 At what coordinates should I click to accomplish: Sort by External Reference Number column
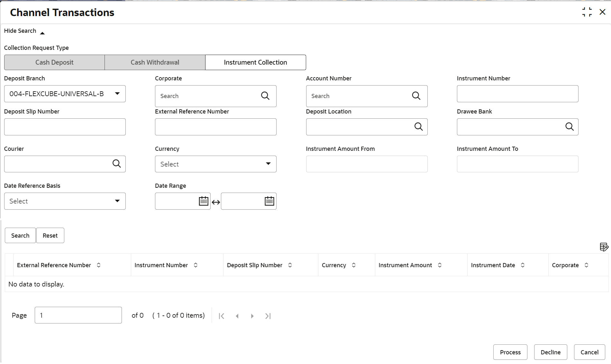[x=99, y=265]
